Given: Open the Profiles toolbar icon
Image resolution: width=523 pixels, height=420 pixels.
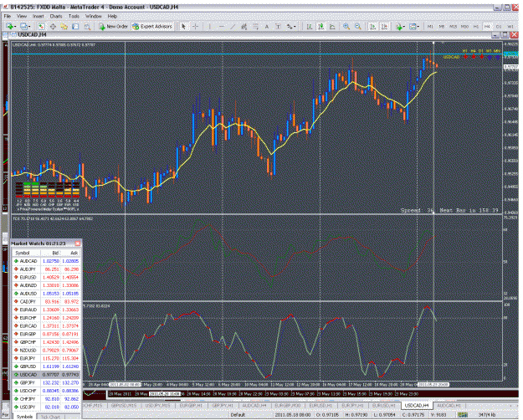Looking at the screenshot, I should click(23, 26).
